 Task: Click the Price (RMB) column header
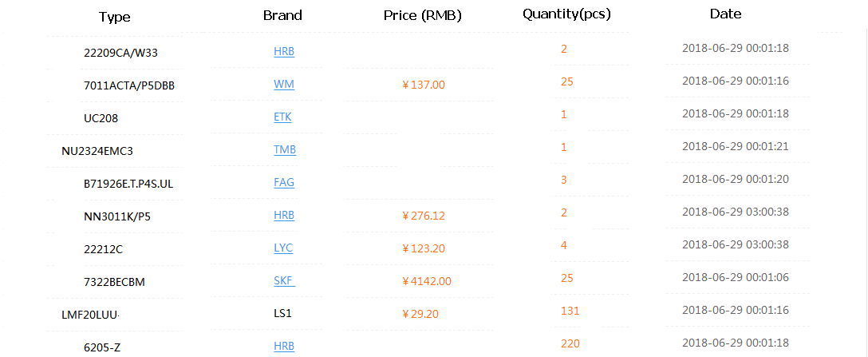[422, 15]
